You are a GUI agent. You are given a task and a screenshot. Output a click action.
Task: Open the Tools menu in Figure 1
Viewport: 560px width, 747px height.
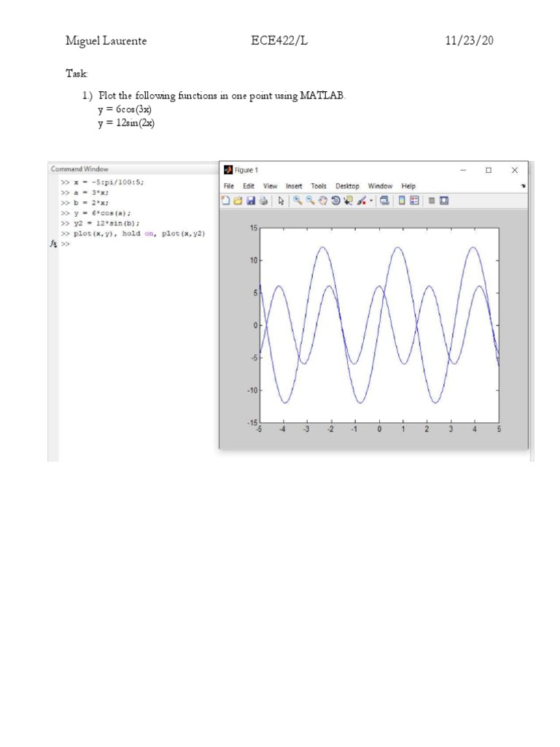click(x=319, y=186)
